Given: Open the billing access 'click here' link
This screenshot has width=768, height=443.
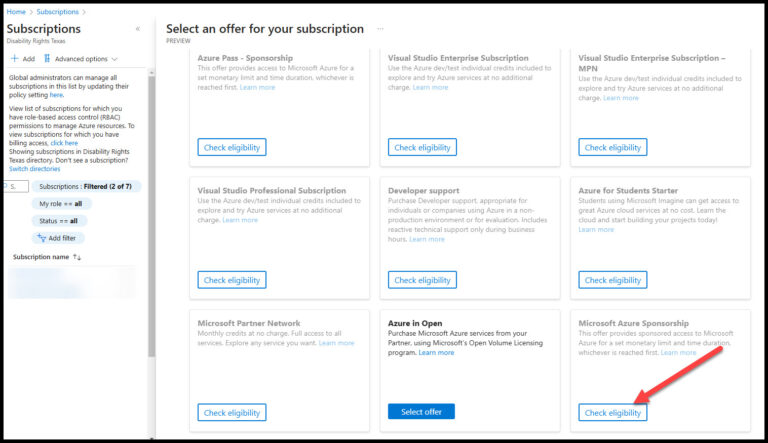Looking at the screenshot, I should [x=64, y=143].
